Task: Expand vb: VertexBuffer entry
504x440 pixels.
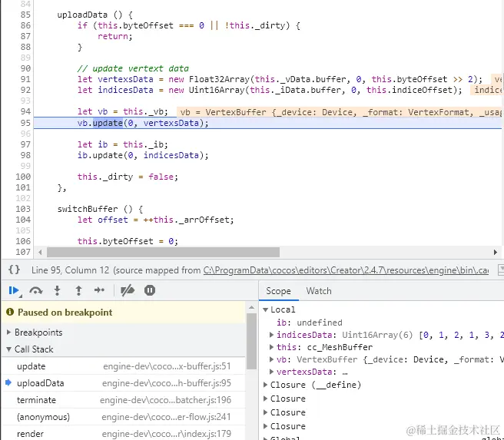Action: (x=271, y=359)
